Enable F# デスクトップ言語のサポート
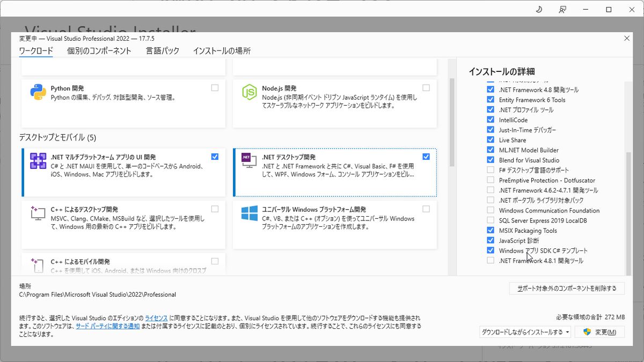 coord(491,170)
